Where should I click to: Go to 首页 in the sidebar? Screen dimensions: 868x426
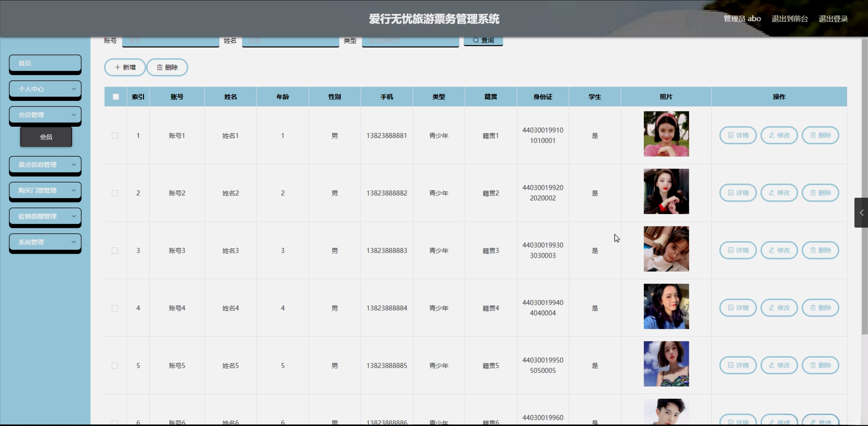point(45,63)
